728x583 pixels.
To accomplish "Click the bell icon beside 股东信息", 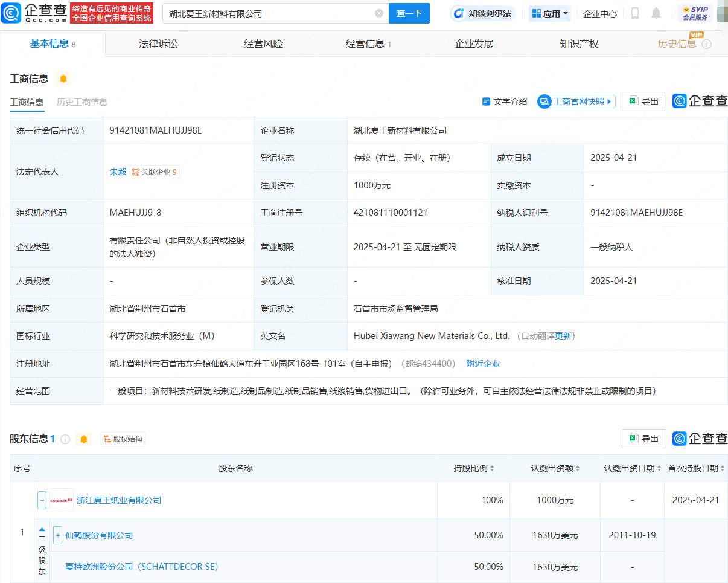I will coord(84,439).
